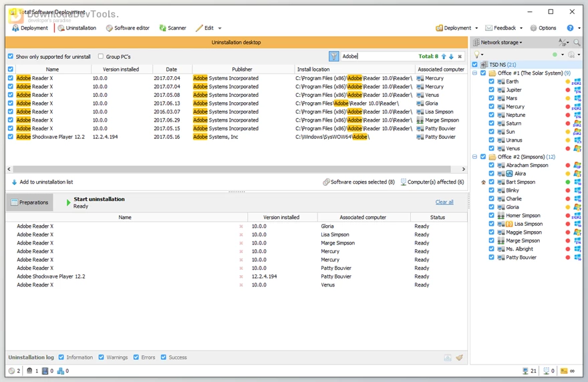
Task: Remove Venus's Adobe Reader X from the list
Action: (241, 285)
